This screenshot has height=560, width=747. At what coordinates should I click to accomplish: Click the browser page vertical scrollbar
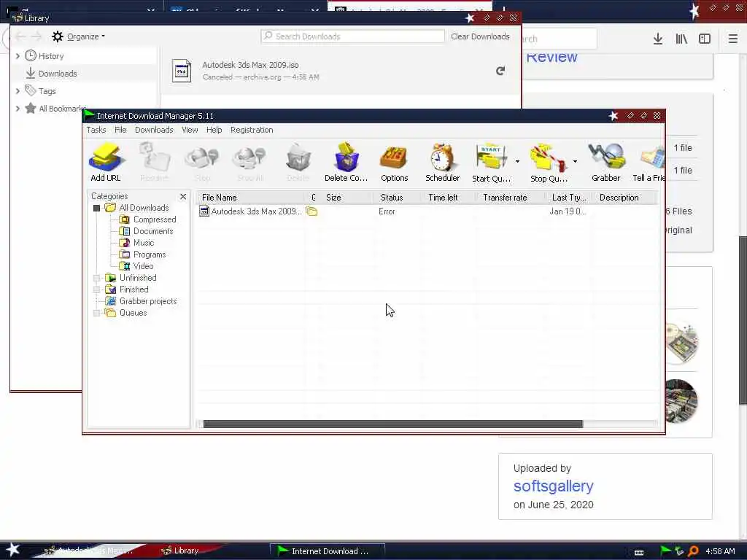[x=742, y=320]
